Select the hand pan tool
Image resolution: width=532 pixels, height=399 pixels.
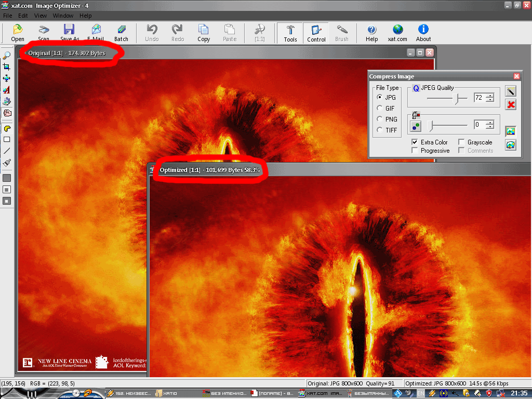pos(7,113)
